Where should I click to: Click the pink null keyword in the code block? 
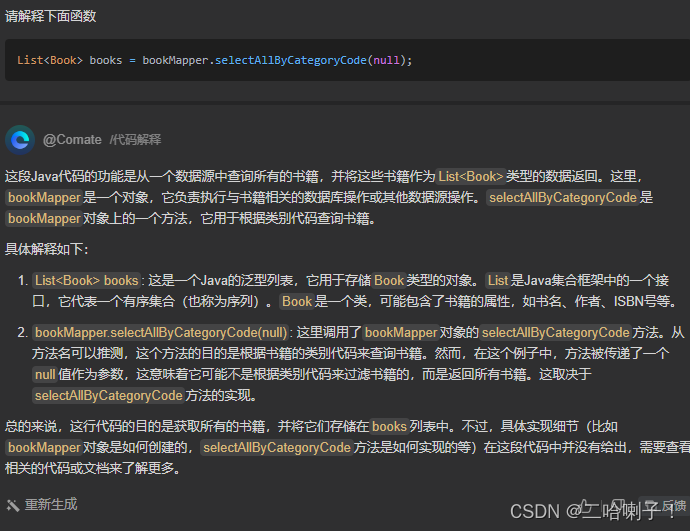(386, 60)
